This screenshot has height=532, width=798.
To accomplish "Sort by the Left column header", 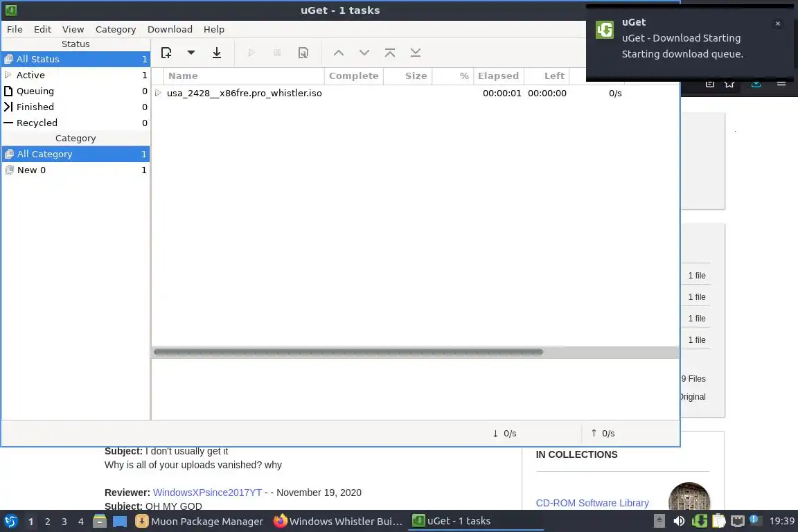I will pos(547,76).
